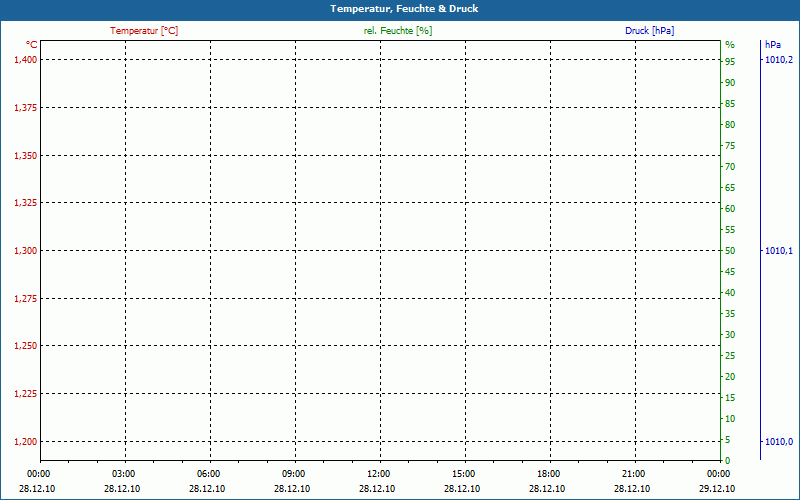
Task: Click the red °C axis unit label
Action: pos(31,45)
